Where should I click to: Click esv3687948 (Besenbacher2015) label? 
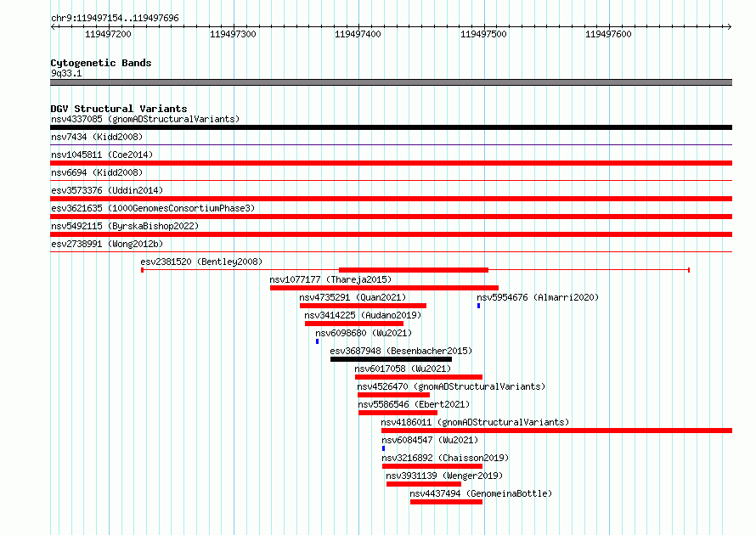[x=401, y=351]
